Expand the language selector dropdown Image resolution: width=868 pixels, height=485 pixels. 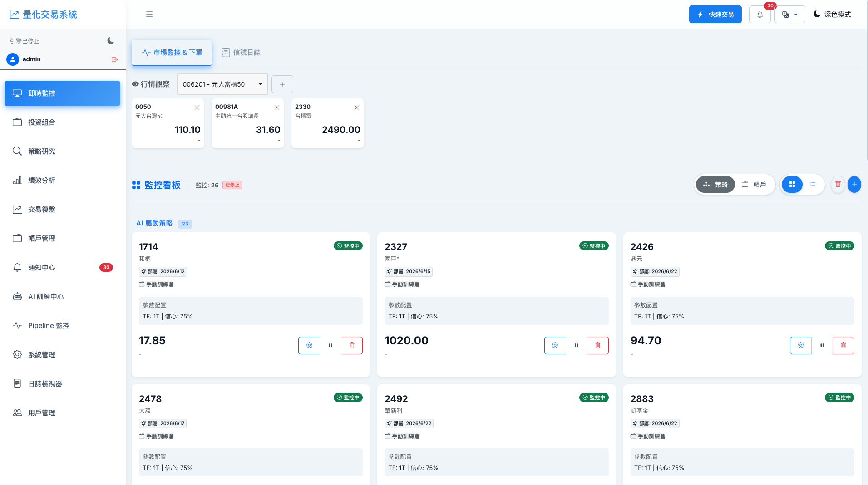tap(789, 15)
